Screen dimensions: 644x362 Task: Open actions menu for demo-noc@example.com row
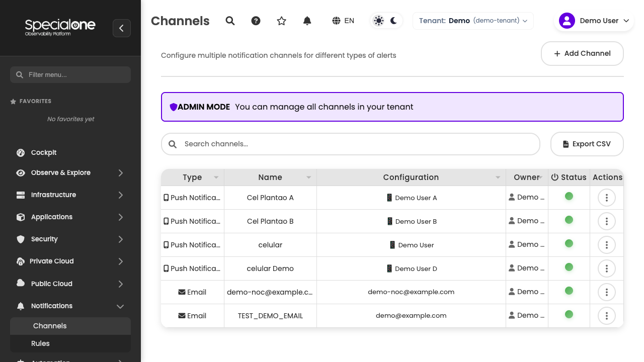tap(607, 292)
